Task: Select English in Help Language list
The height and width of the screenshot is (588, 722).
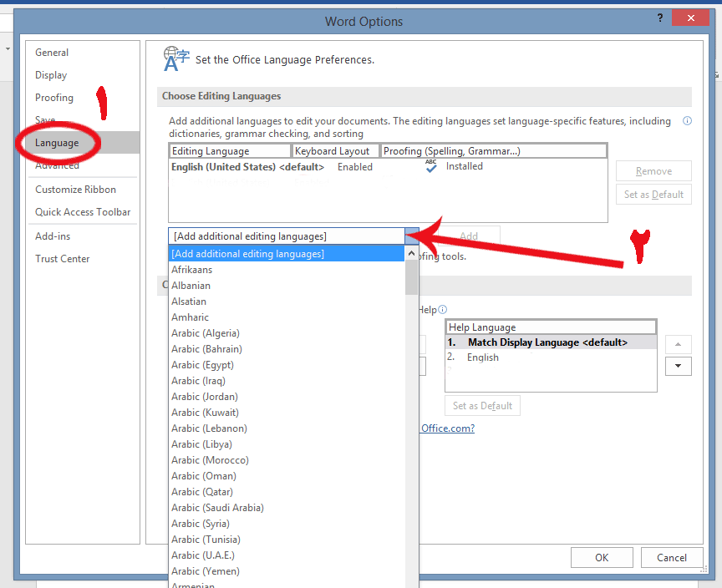Action: coord(551,357)
